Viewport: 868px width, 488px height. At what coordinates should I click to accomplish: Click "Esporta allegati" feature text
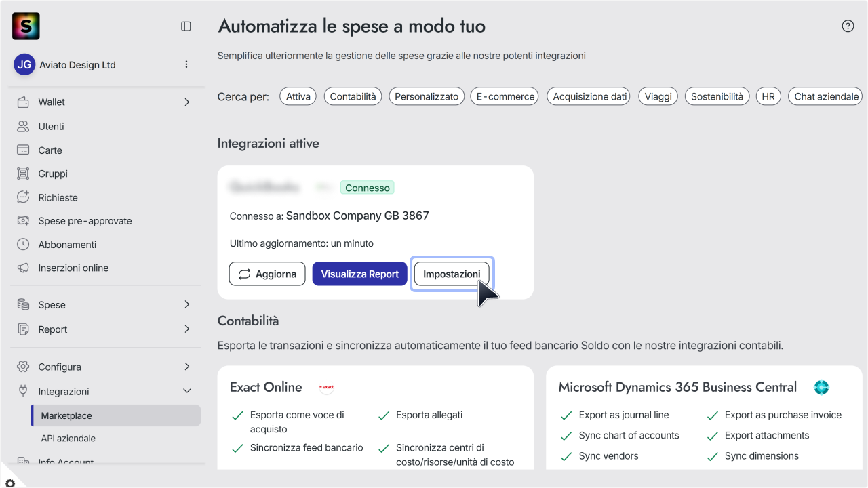pos(429,415)
